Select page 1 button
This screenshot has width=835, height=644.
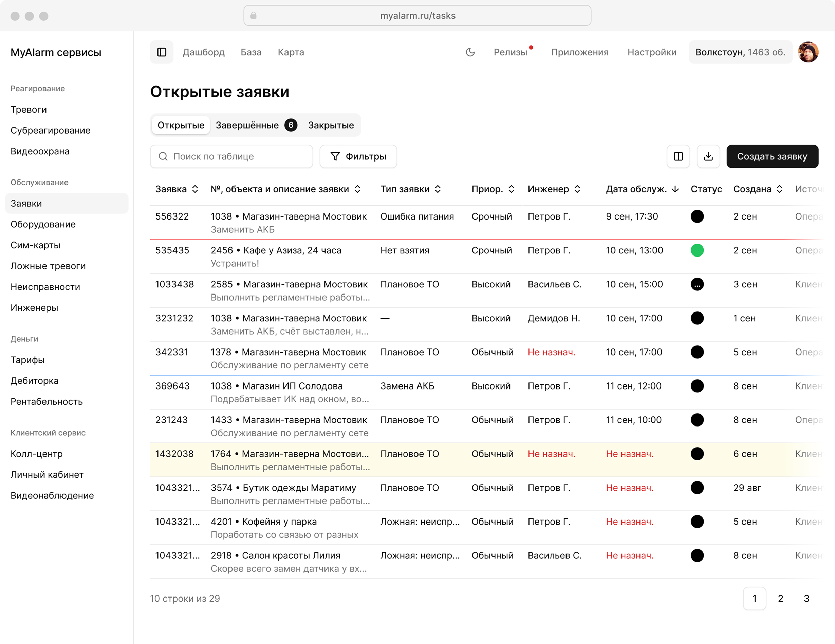coord(754,599)
